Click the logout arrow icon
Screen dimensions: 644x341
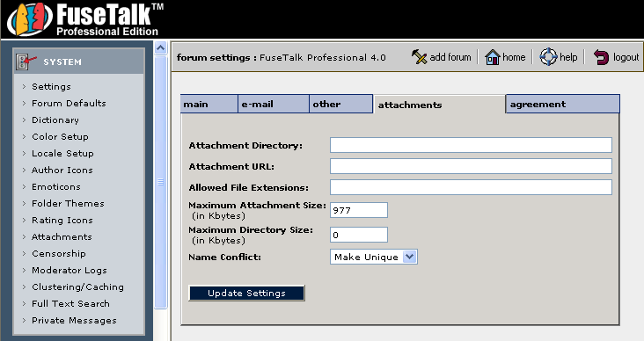[601, 57]
